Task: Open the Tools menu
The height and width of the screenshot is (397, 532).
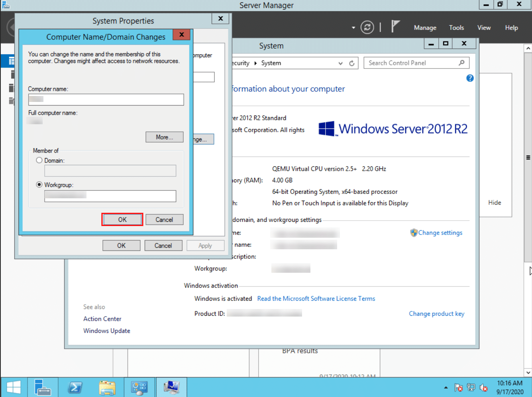Action: coord(456,27)
